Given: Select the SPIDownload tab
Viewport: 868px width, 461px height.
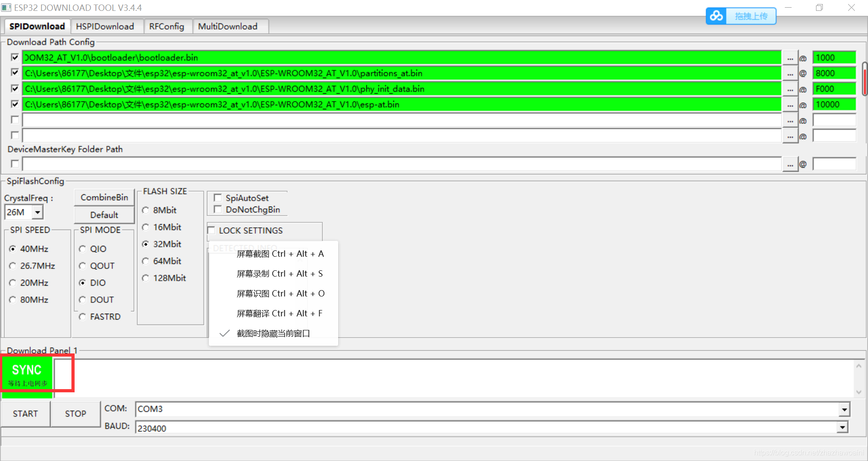Looking at the screenshot, I should pos(37,26).
